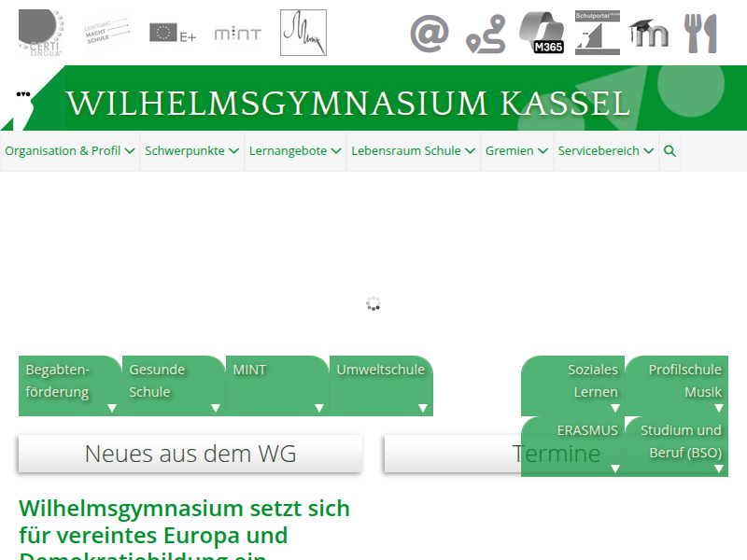Click the Studium und Beruf (BSO) label
Image resolution: width=747 pixels, height=560 pixels.
pos(681,441)
